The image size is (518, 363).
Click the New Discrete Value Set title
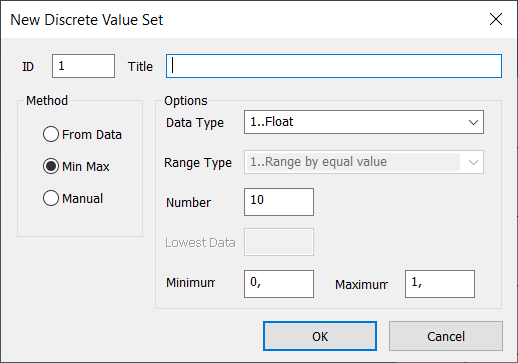coord(87,20)
